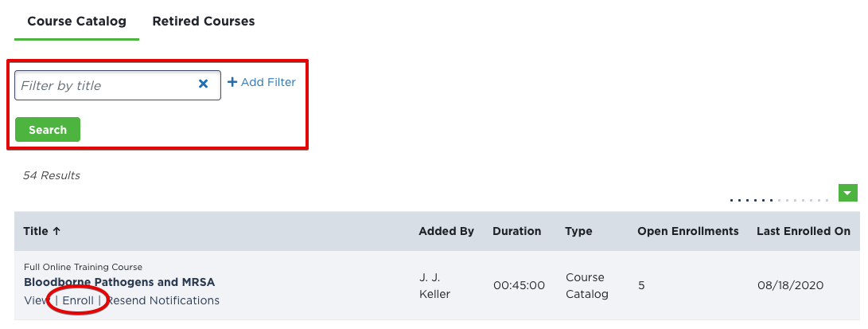Clear the title filter with the X icon
Viewport: 868px width, 329px height.
coord(203,84)
